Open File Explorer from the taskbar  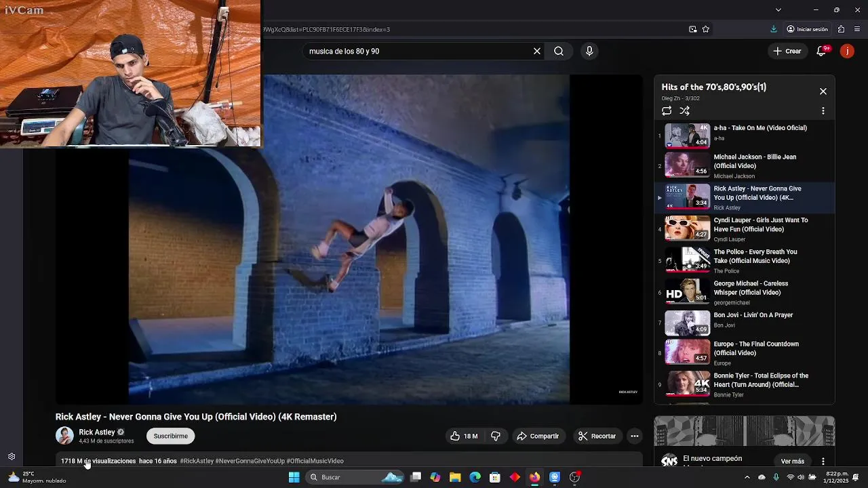point(455,477)
